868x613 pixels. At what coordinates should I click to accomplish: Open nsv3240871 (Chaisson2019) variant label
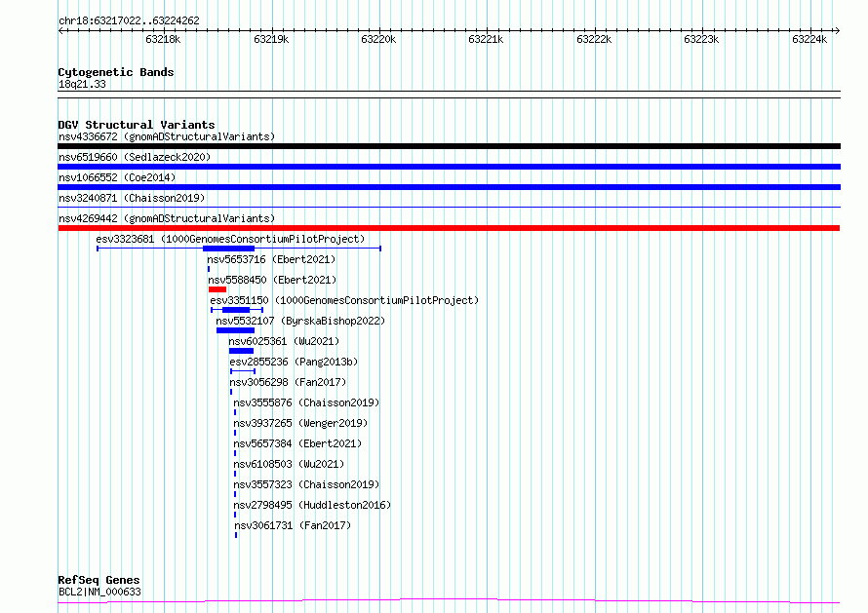tap(132, 198)
